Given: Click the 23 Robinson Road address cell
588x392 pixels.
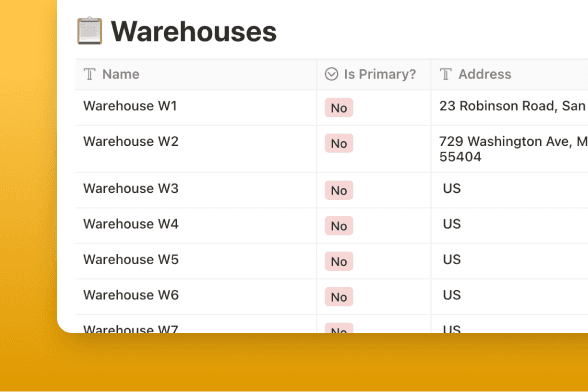Looking at the screenshot, I should click(510, 108).
